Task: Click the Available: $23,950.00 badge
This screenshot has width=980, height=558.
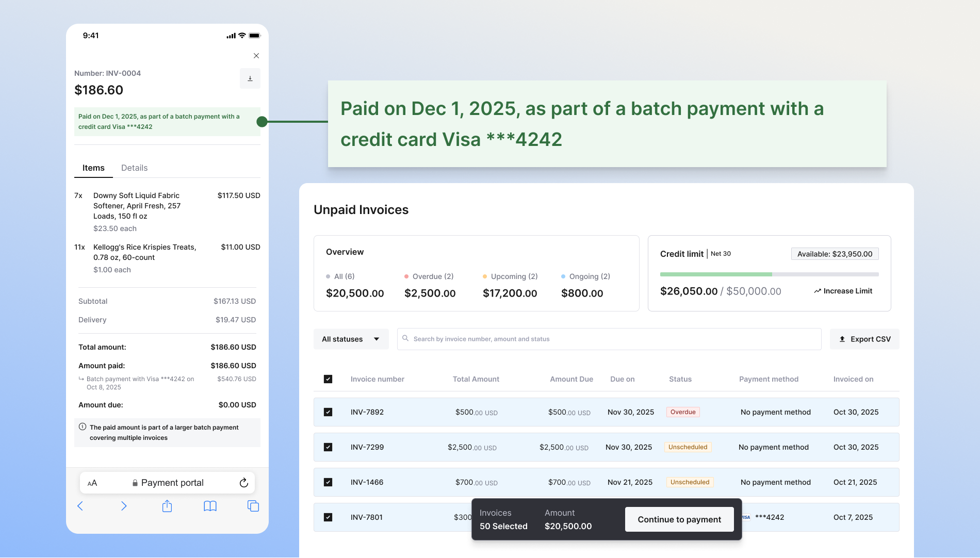Action: pos(835,254)
